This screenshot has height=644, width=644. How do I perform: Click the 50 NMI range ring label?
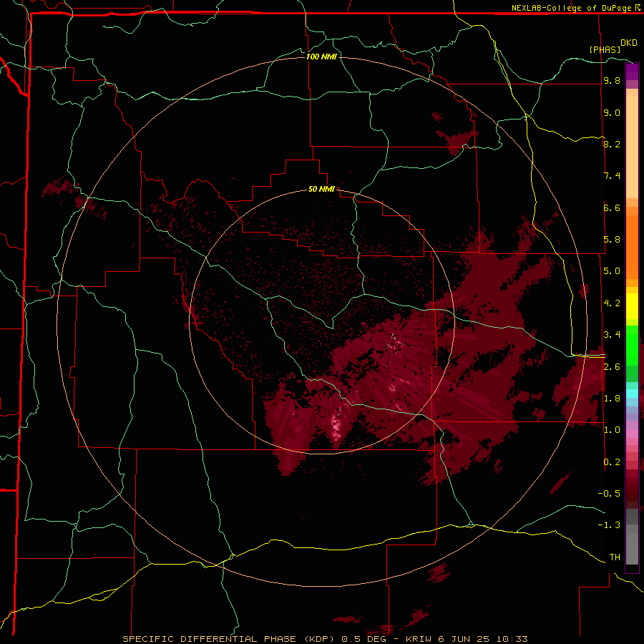[x=321, y=190]
